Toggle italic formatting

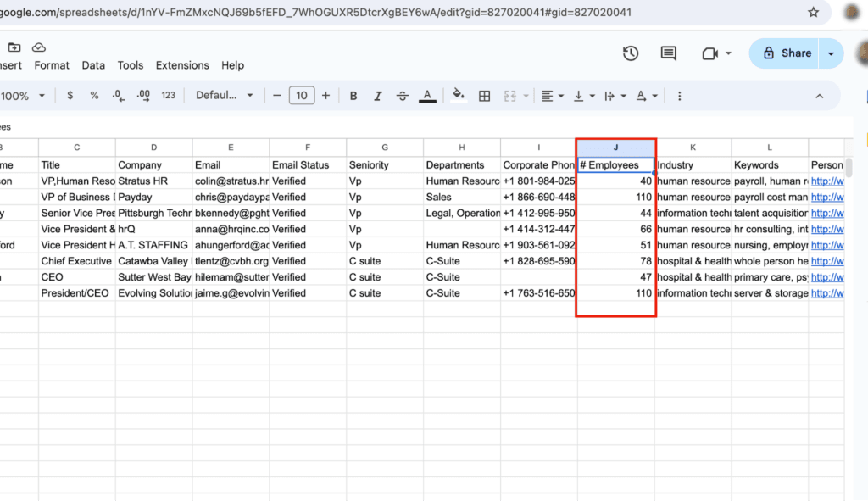[377, 96]
